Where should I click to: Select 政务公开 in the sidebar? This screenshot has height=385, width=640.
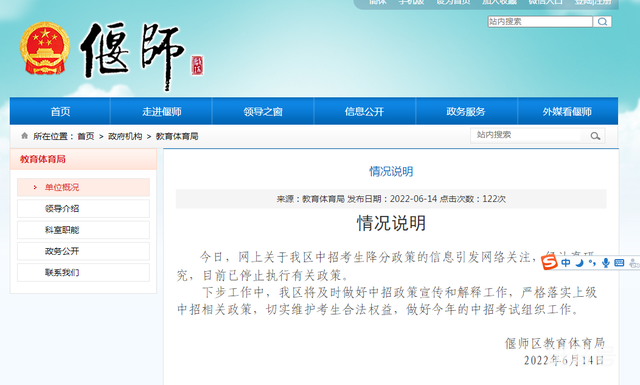pos(83,251)
